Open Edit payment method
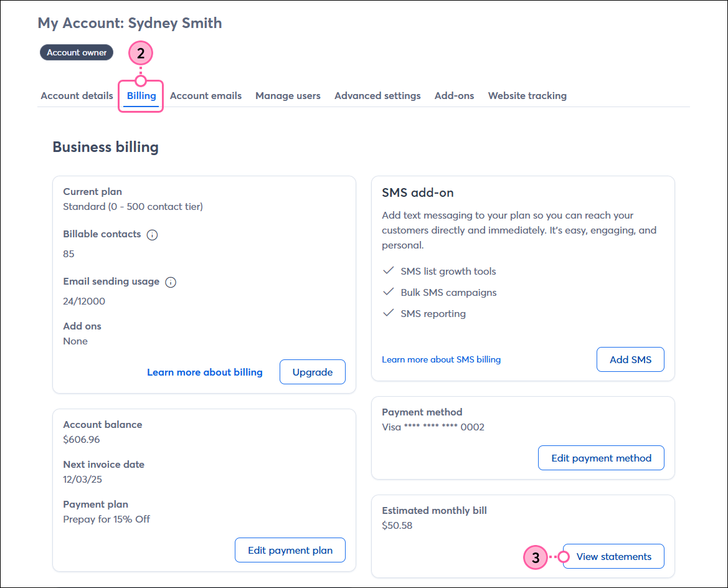728x588 pixels. [x=601, y=457]
